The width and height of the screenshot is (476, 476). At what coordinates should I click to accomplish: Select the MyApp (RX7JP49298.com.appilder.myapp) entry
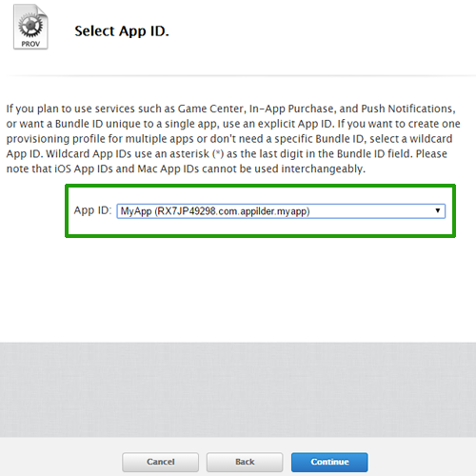click(215, 211)
